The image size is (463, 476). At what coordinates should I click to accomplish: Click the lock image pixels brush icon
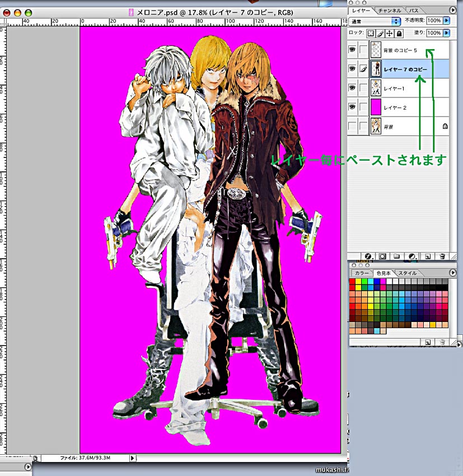380,33
